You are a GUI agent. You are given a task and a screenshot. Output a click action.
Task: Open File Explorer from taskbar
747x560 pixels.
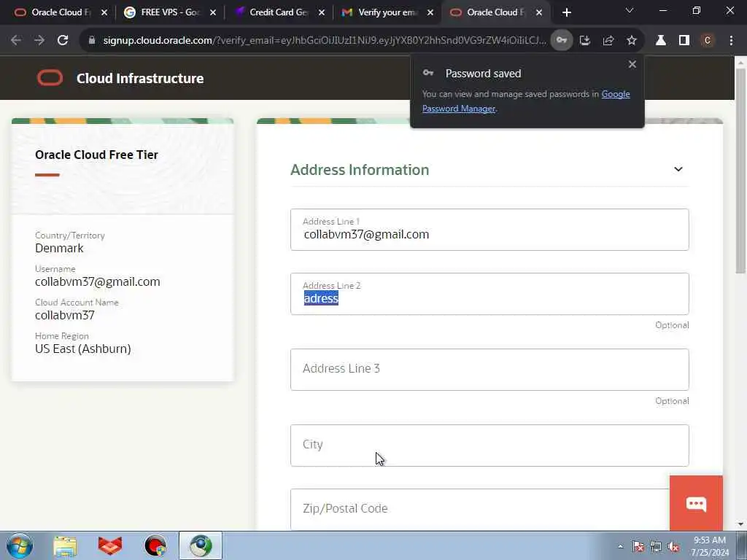click(65, 546)
